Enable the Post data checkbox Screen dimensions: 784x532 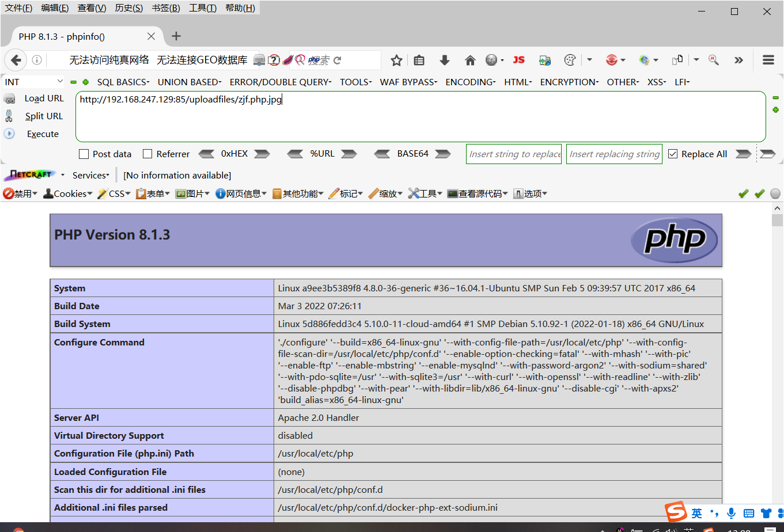(x=83, y=154)
